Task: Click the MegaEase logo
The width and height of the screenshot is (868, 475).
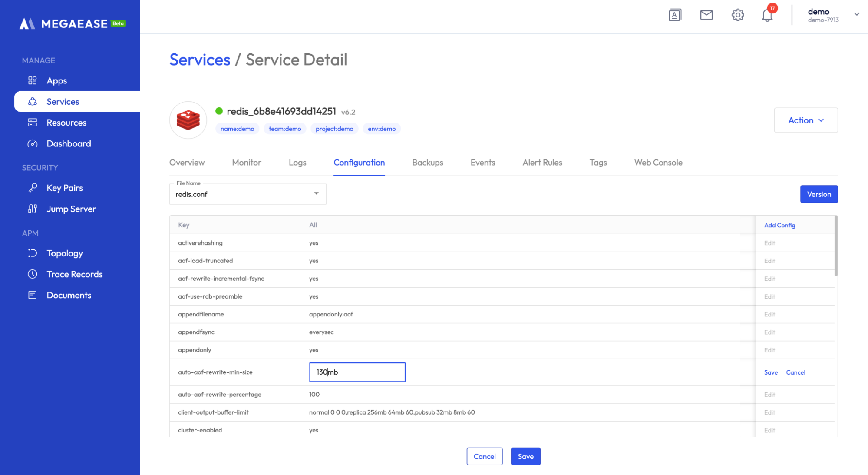Action: point(73,23)
